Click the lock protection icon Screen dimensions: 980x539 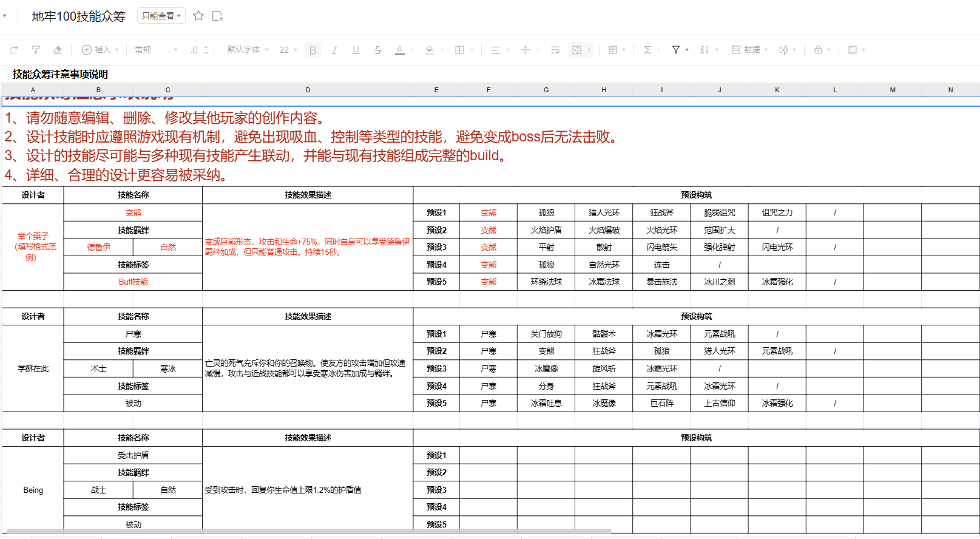click(x=818, y=50)
